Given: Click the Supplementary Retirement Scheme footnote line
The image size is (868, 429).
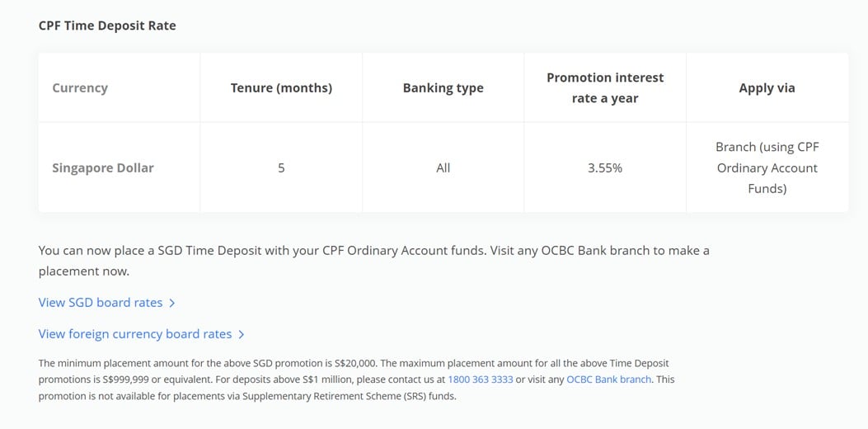Looking at the screenshot, I should click(x=247, y=397).
